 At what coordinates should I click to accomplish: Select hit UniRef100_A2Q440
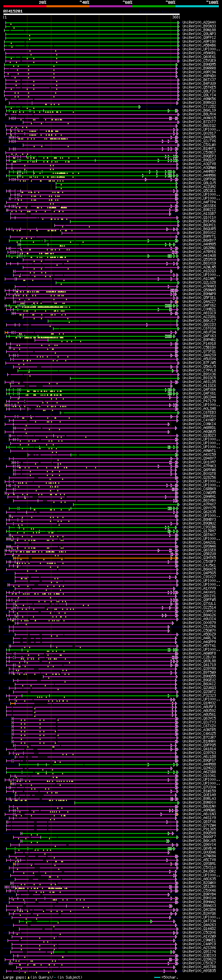click(199, 23)
